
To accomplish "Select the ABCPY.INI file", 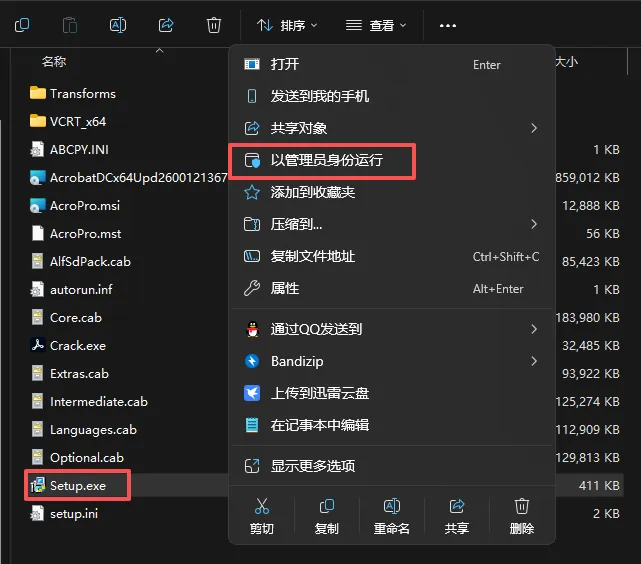I will [x=69, y=150].
